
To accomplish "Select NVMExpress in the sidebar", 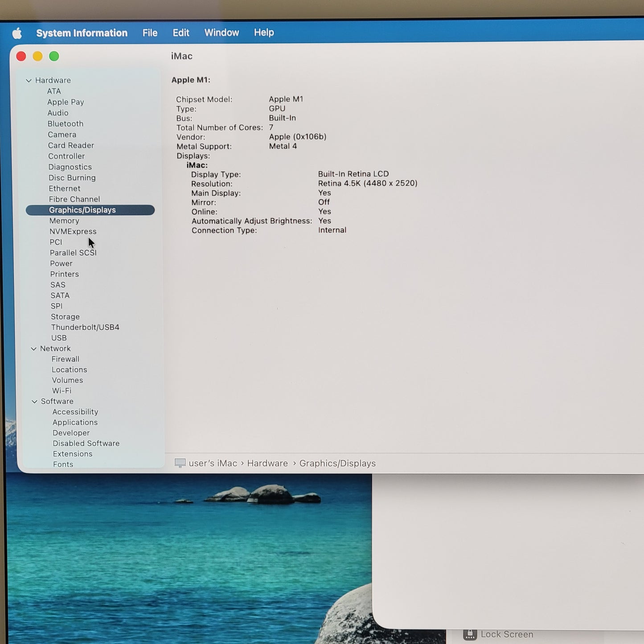I will (x=73, y=231).
